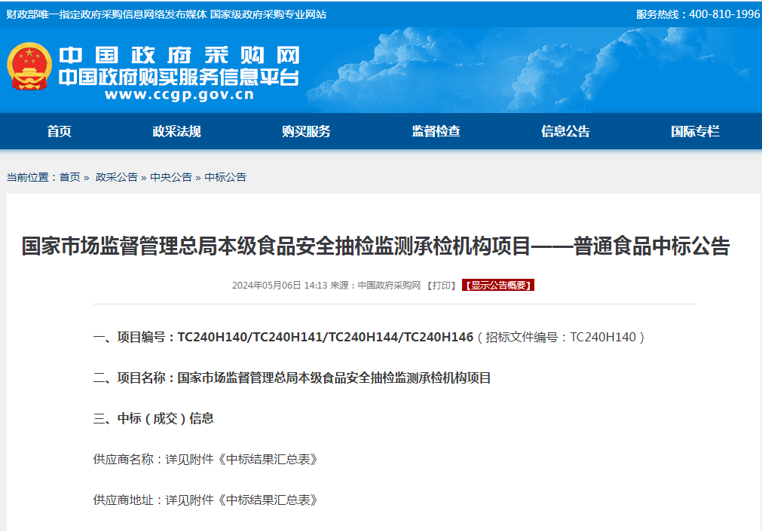Open the 中标公告 breadcrumb link
The height and width of the screenshot is (532, 762).
[x=225, y=177]
